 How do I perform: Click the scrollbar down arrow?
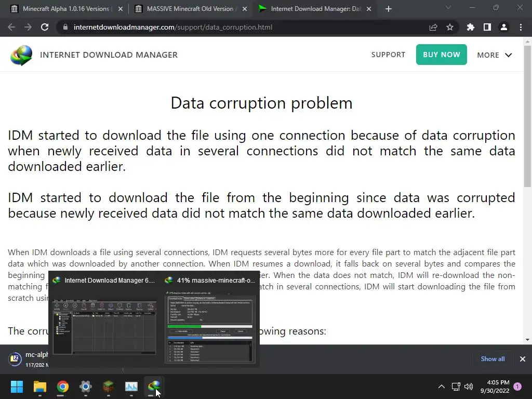tap(527, 340)
